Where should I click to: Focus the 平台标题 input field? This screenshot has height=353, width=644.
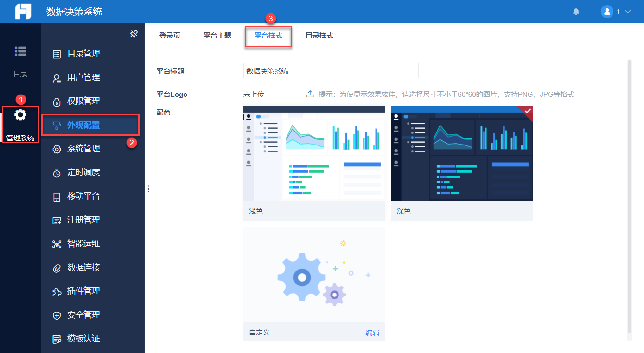(331, 71)
